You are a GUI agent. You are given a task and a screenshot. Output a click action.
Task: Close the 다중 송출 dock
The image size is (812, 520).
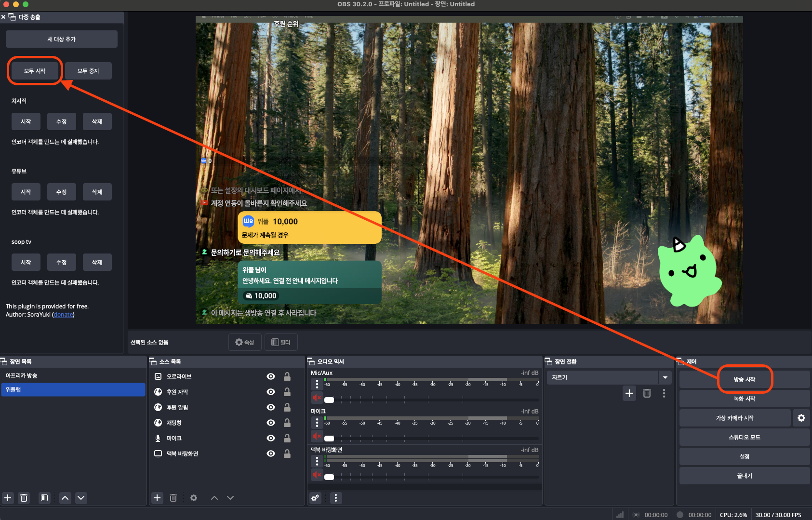[x=3, y=17]
